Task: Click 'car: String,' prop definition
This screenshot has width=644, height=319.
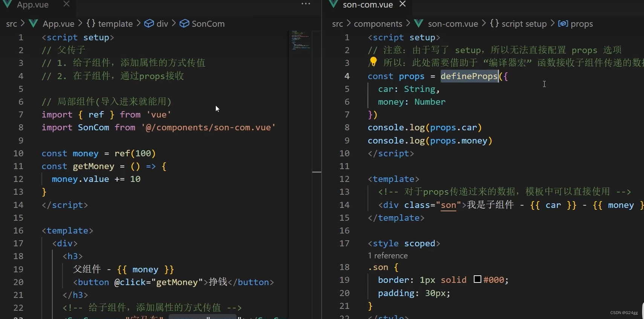Action: pos(409,89)
